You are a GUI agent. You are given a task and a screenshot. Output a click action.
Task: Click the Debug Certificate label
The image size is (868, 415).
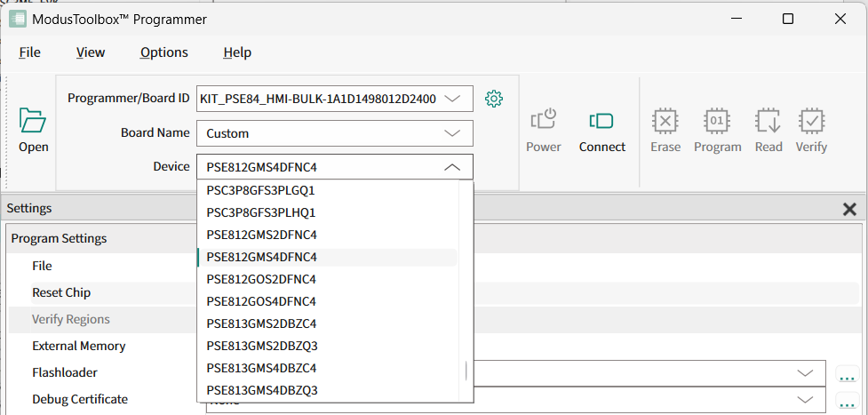[80, 399]
